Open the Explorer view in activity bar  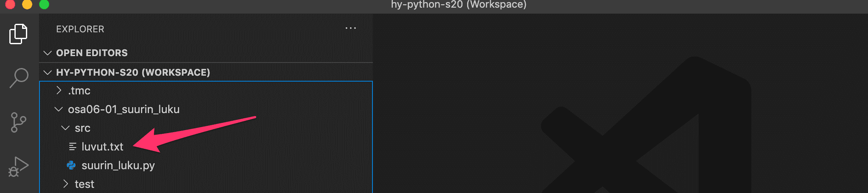tap(18, 34)
